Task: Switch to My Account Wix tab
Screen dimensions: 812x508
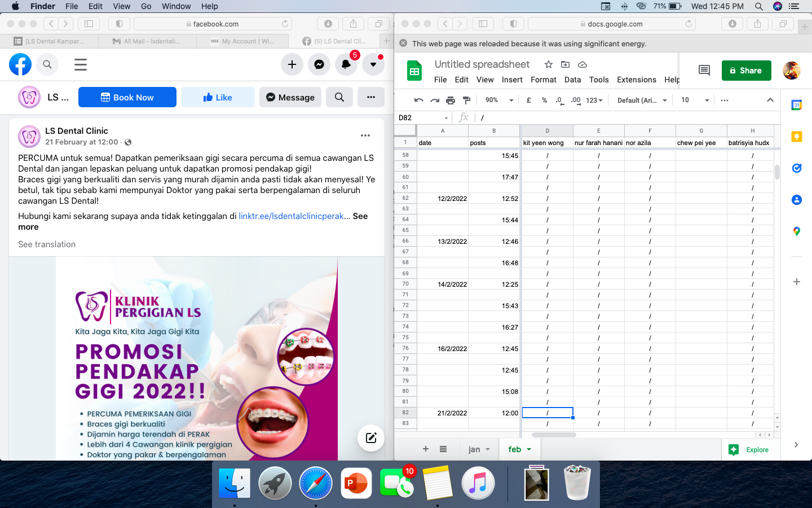Action: pyautogui.click(x=242, y=41)
